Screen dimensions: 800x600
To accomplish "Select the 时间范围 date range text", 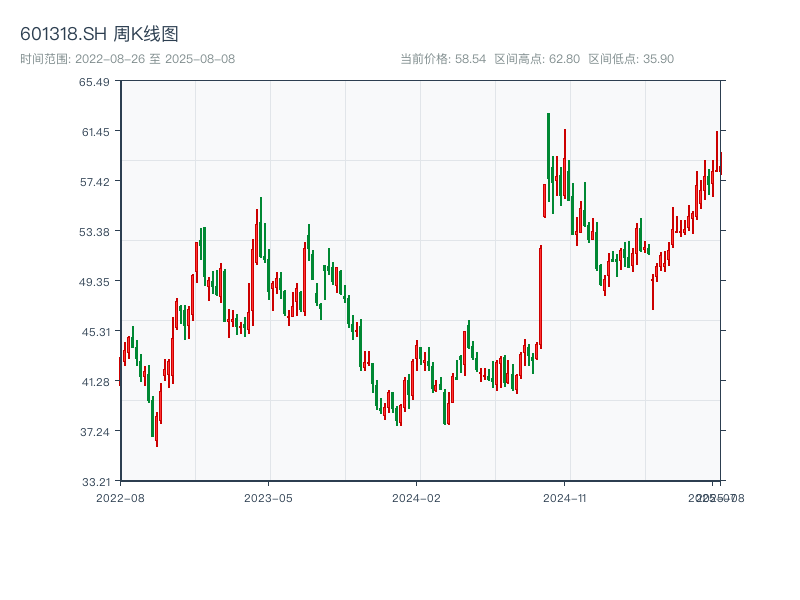I will coord(127,59).
